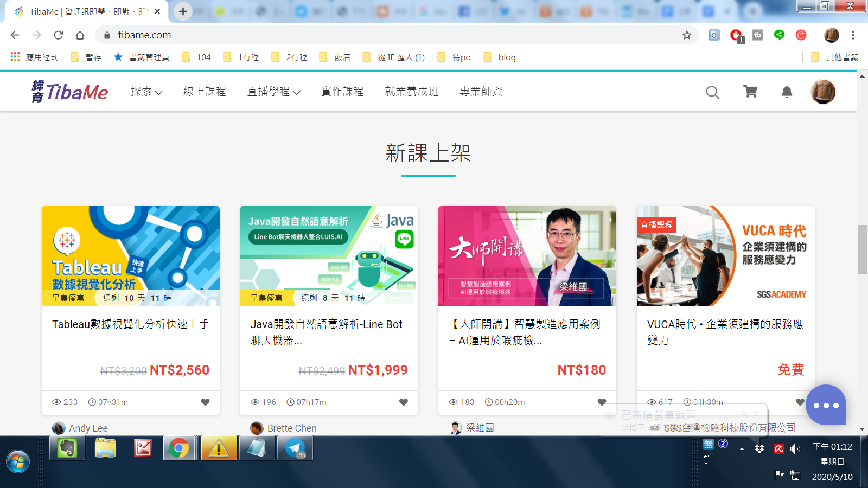Open Chrome menu three-dots icon
Image resolution: width=868 pixels, height=488 pixels.
(x=853, y=35)
